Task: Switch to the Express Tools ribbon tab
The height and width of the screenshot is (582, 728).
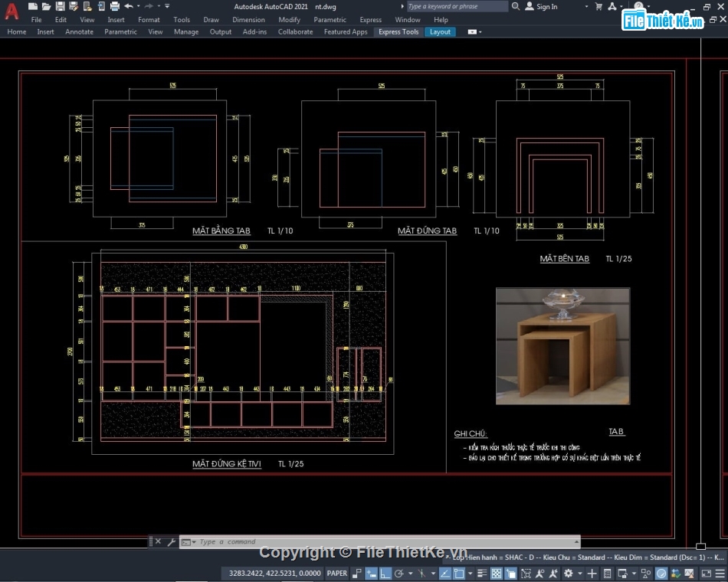Action: pos(398,31)
